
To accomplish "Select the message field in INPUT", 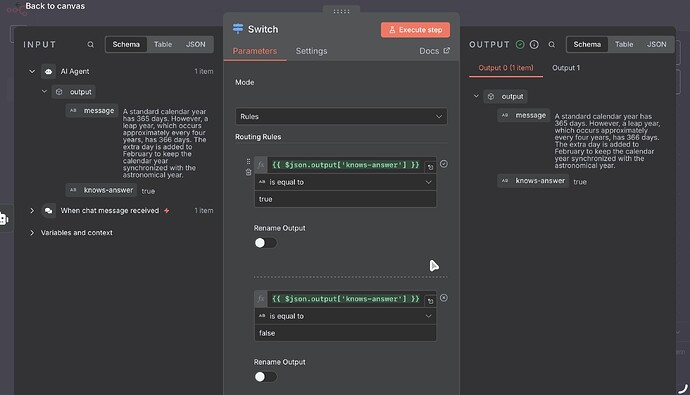I will point(92,111).
